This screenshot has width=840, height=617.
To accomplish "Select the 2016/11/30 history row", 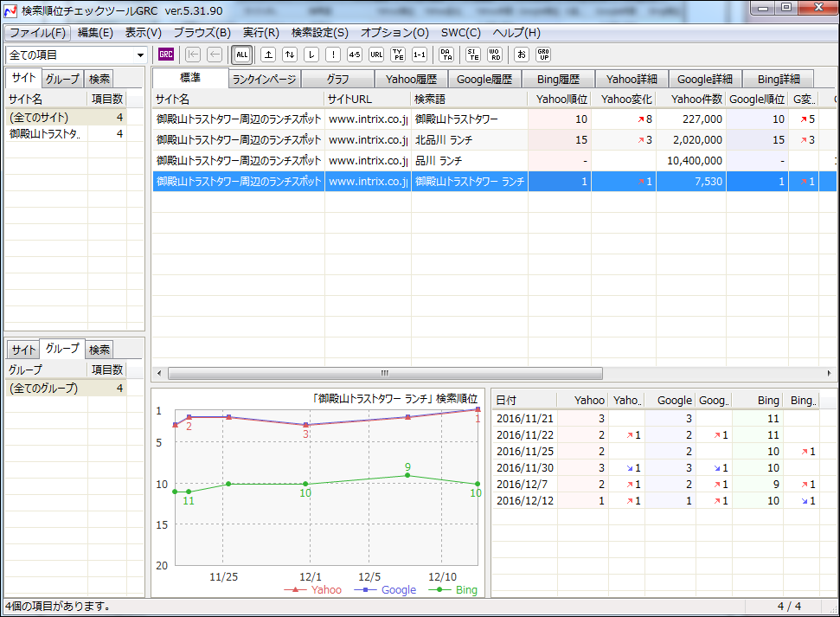I will (657, 468).
